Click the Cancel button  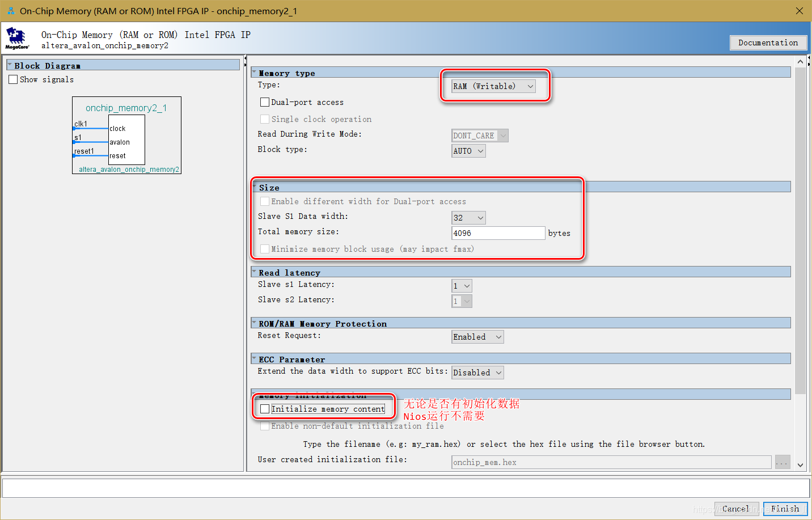click(736, 509)
